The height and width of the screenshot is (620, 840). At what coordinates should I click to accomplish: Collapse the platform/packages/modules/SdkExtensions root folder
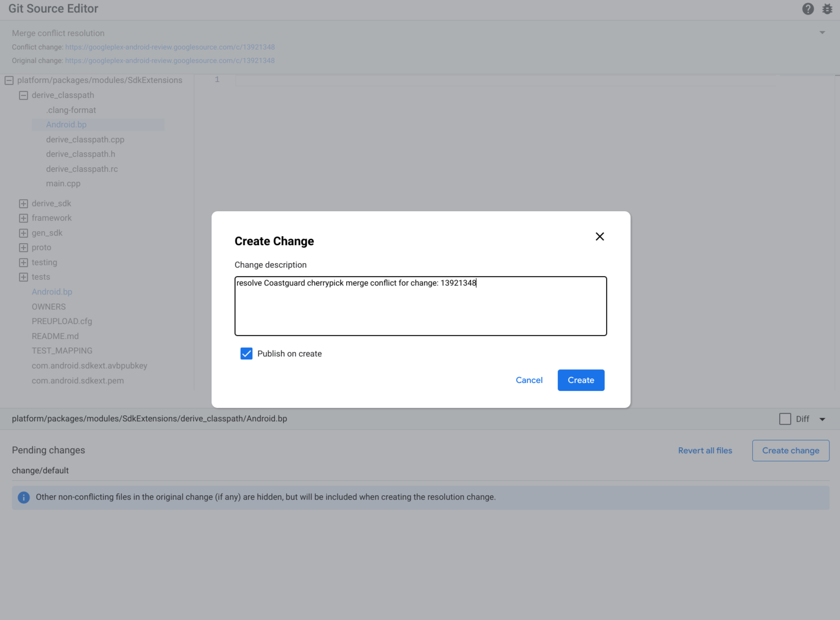[x=9, y=80]
